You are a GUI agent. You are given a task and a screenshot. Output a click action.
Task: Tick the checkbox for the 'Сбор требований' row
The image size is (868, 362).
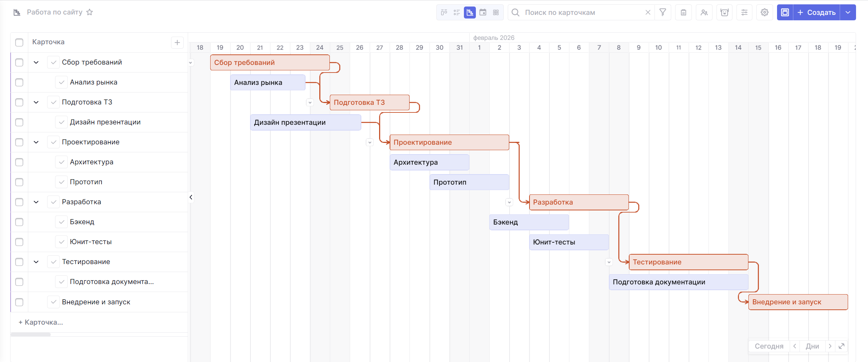19,62
